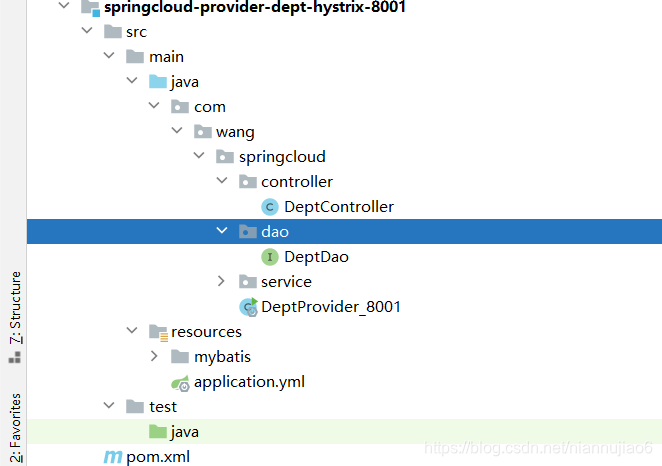
Task: Select the wang package label
Action: coord(235,132)
